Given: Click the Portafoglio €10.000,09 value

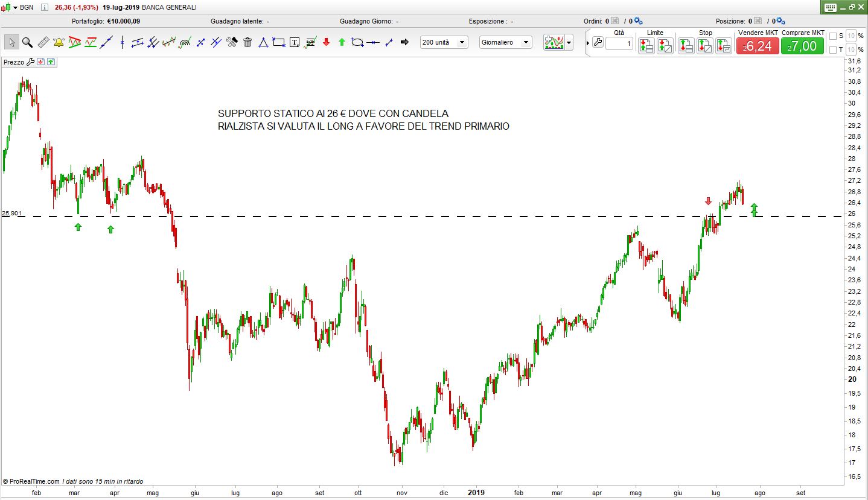Looking at the screenshot, I should pos(123,21).
